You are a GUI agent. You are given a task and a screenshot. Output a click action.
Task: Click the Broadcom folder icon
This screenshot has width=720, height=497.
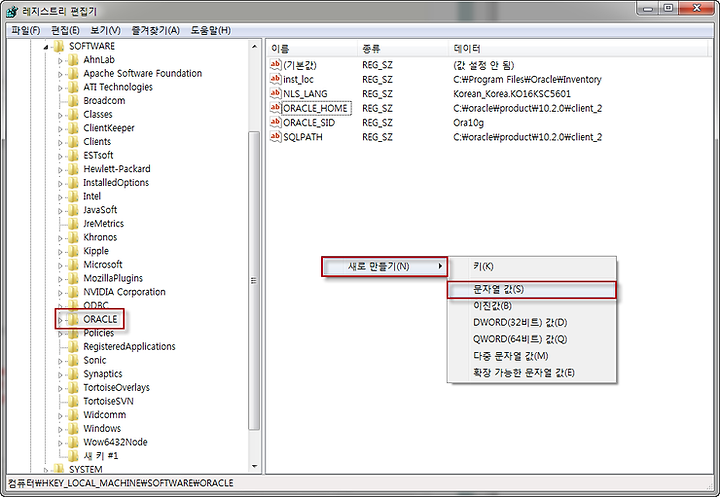(x=73, y=101)
